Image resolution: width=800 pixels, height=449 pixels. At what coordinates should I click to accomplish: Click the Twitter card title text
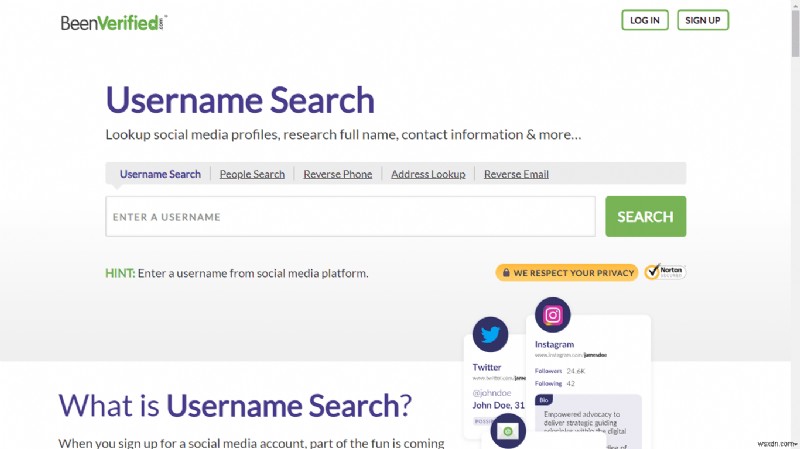tap(487, 367)
